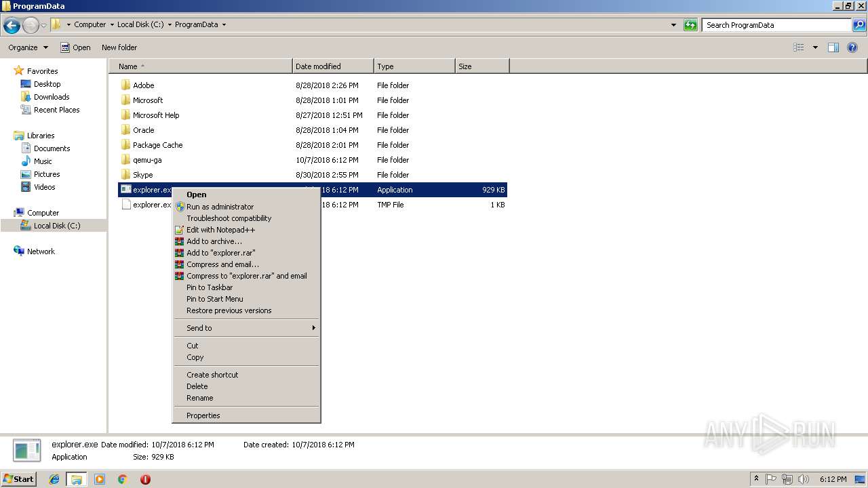
Task: Select Network in navigation pane
Action: [35, 251]
